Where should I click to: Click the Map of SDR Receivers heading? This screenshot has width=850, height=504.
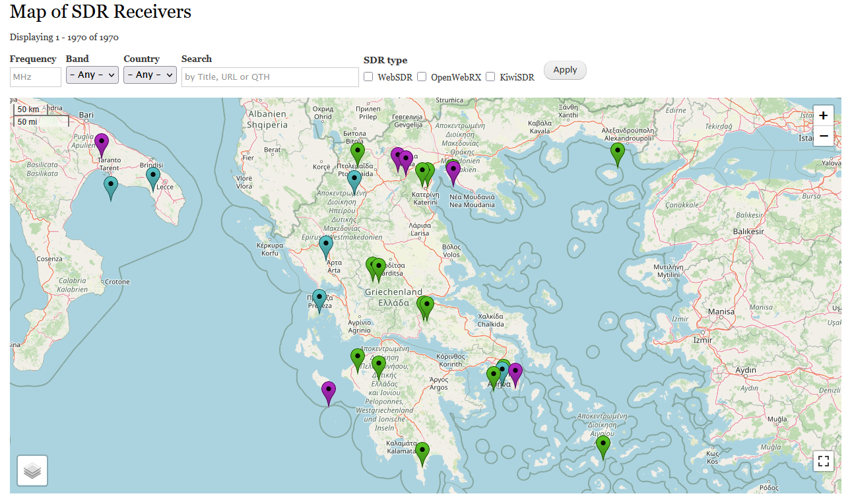point(100,11)
